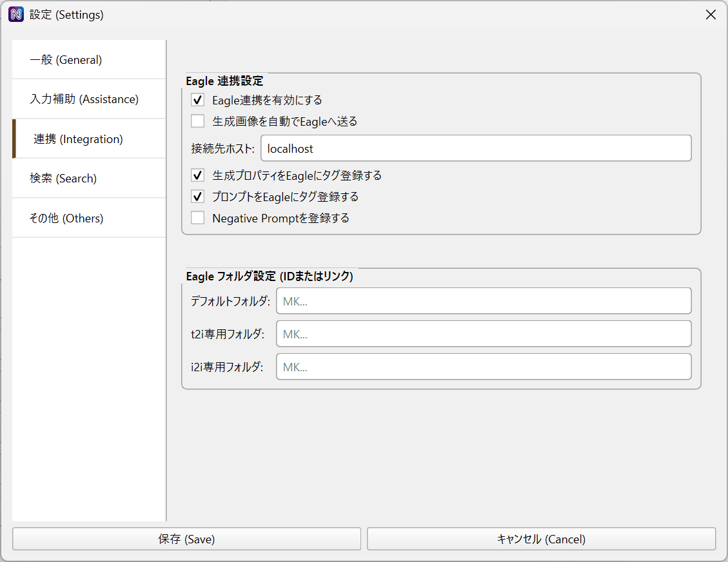
Task: Enable Negative Promptを登録する checkbox
Action: click(198, 218)
